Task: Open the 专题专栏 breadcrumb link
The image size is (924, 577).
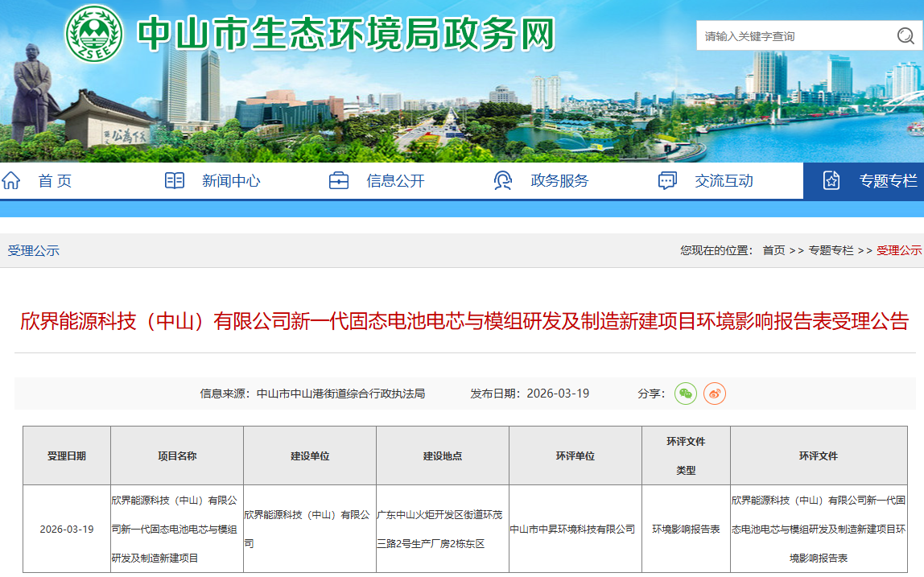Action: 833,250
